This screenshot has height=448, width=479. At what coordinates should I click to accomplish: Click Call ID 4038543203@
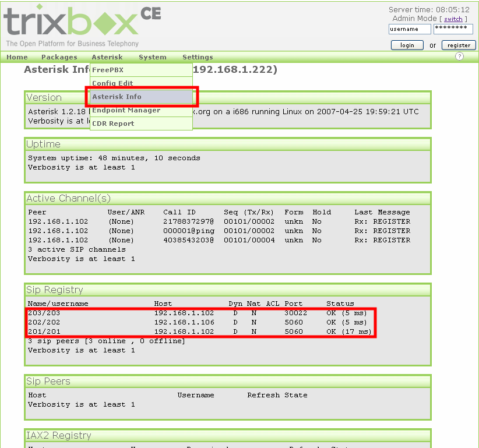coord(188,240)
